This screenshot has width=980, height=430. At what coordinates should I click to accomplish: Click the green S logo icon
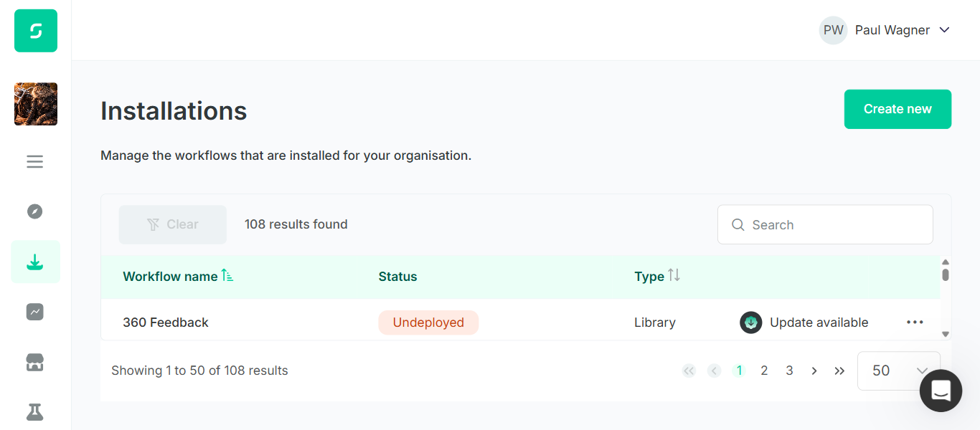(x=36, y=31)
